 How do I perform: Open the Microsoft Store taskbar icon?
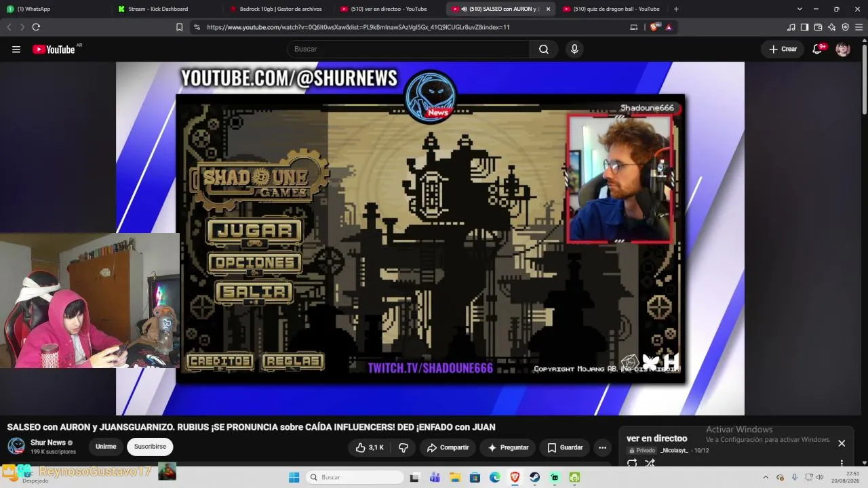(x=475, y=477)
